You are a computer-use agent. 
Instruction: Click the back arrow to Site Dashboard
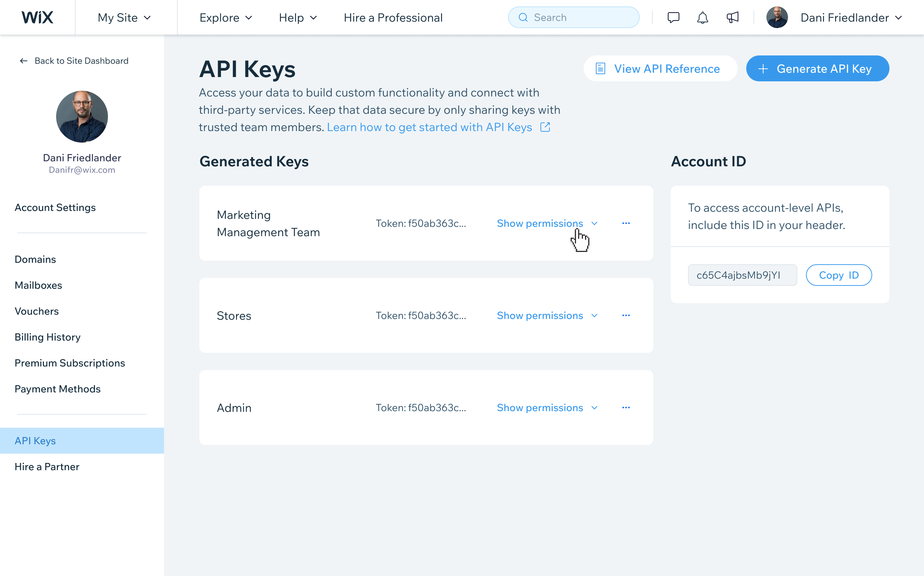(24, 61)
